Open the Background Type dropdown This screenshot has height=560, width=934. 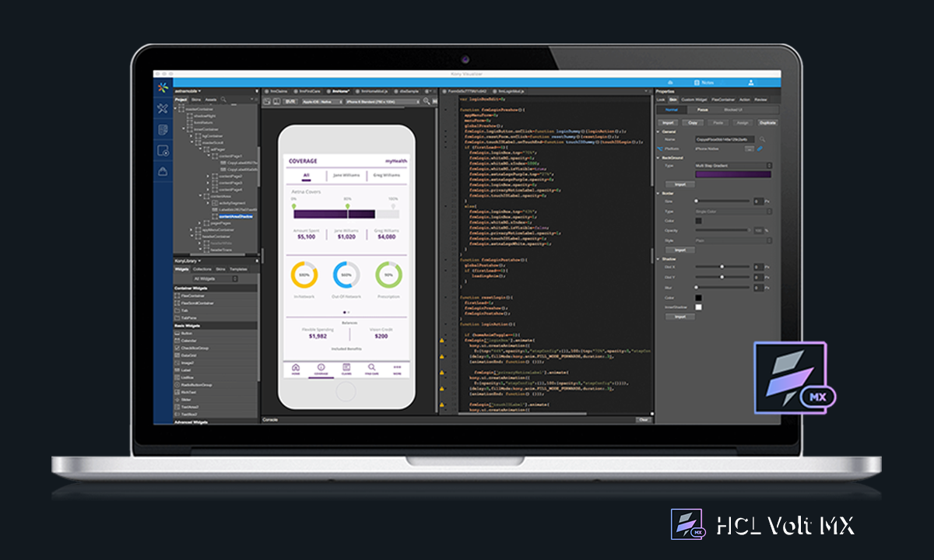(x=733, y=166)
